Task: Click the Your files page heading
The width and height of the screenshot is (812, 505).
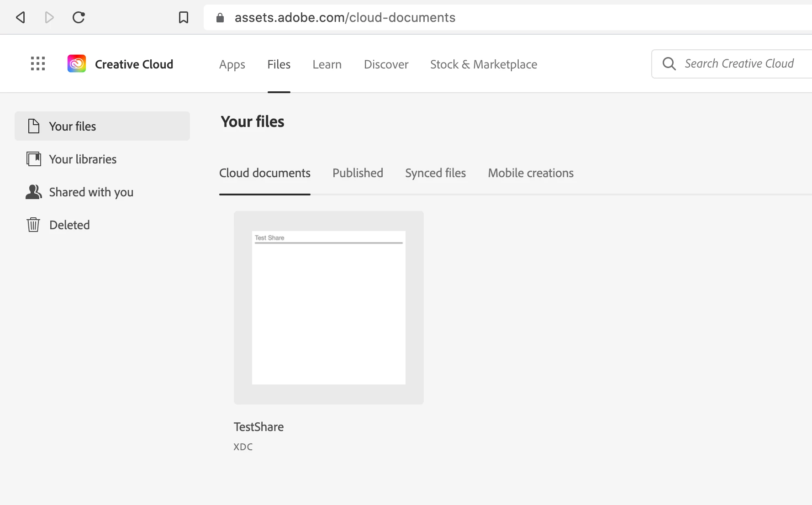Action: (253, 121)
